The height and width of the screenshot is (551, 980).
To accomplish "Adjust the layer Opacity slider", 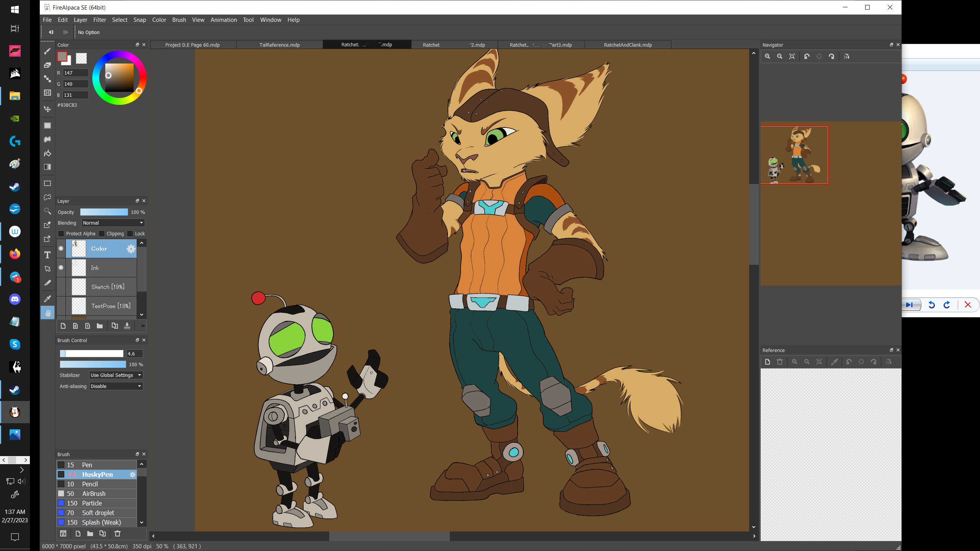I will (x=104, y=212).
